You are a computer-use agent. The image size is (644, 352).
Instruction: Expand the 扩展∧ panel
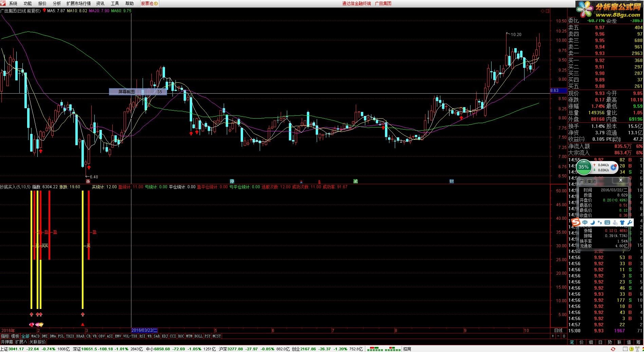coord(21,342)
